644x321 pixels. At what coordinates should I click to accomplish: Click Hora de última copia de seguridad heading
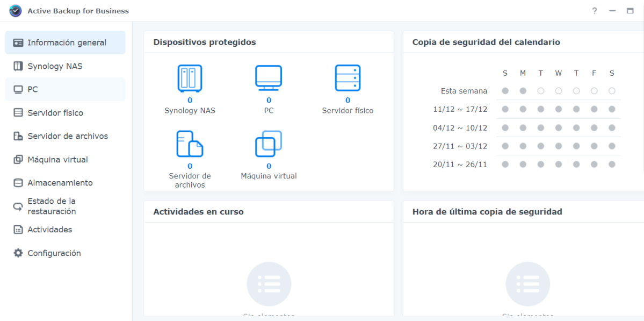487,212
